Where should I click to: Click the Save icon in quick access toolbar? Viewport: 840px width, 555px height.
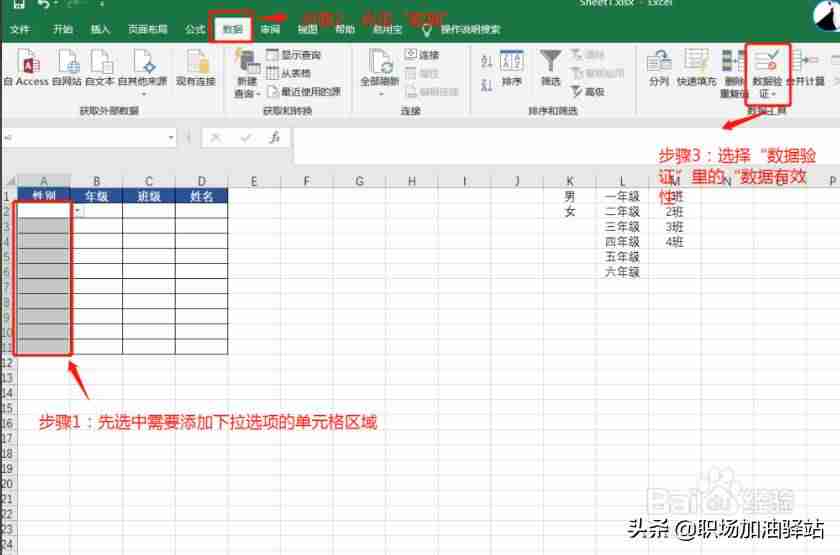pos(19,4)
